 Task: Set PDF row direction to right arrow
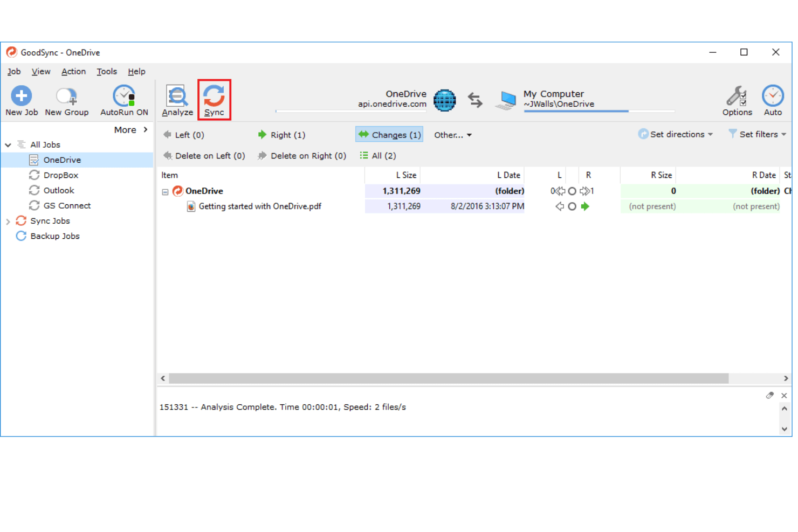(585, 206)
